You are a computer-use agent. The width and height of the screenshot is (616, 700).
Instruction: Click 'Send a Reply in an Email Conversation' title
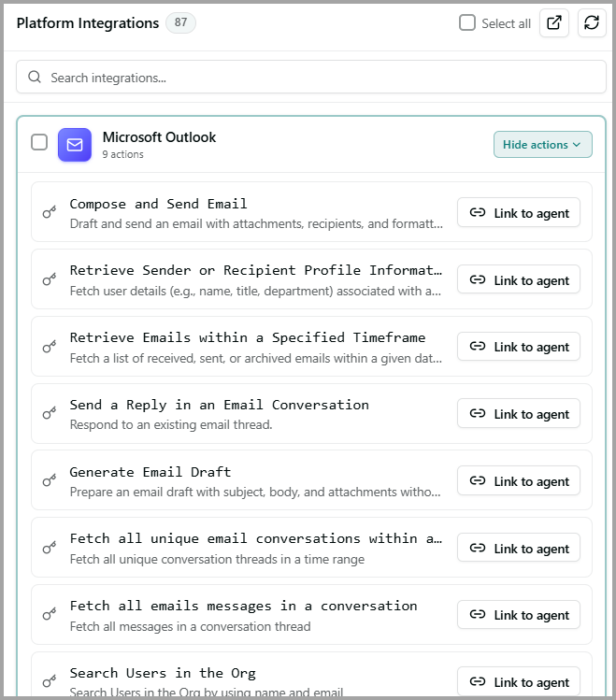point(219,405)
